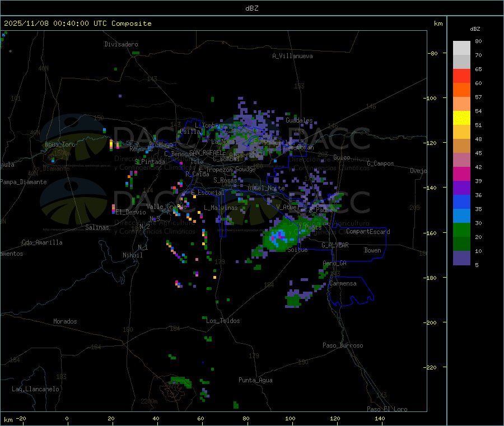Click the V_Atuel label
The width and height of the screenshot is (504, 426).
(x=288, y=207)
